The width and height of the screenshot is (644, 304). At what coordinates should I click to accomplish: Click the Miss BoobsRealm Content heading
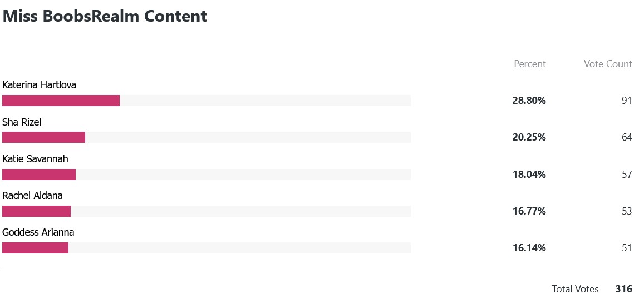(105, 16)
